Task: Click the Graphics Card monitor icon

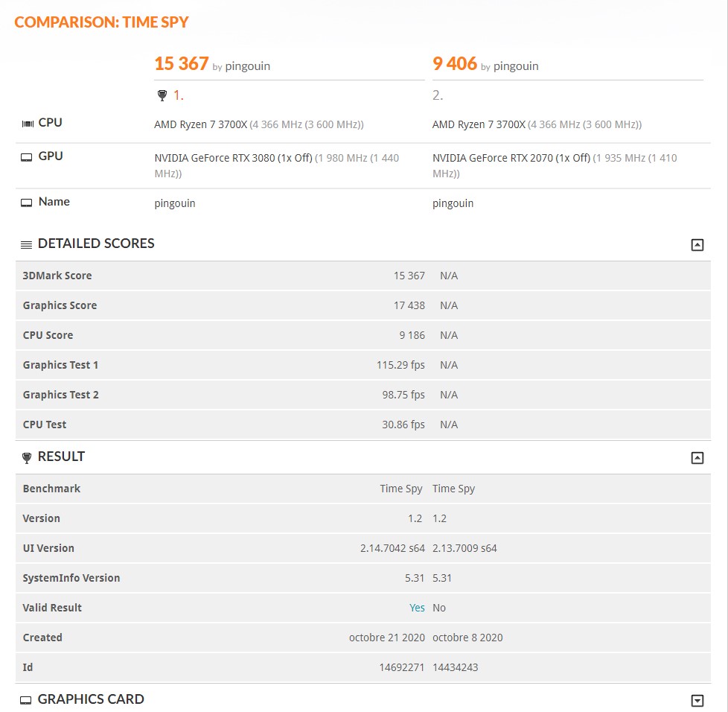Action: click(x=26, y=700)
